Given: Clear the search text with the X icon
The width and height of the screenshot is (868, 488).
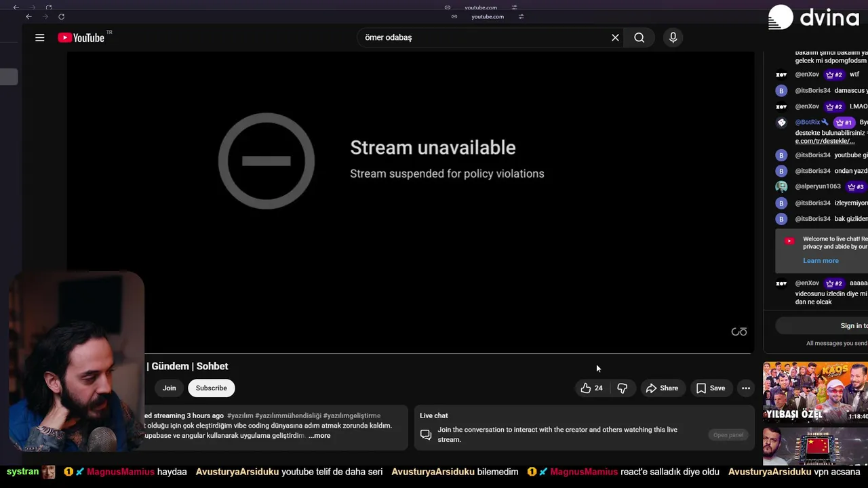Looking at the screenshot, I should [x=615, y=38].
